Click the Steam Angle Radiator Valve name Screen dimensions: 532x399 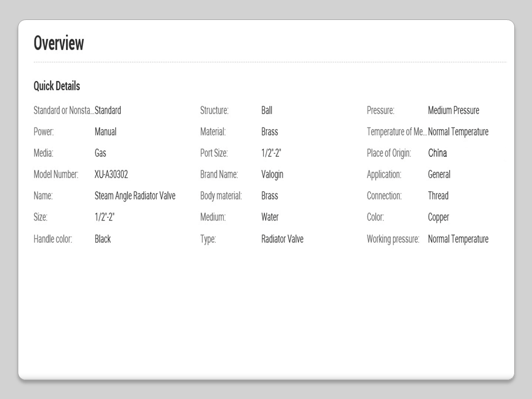(135, 196)
